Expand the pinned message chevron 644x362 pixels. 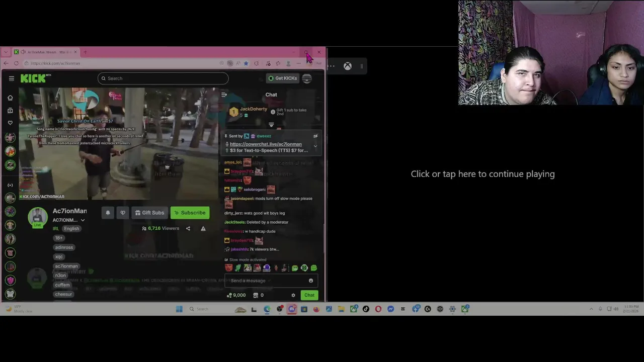click(315, 147)
